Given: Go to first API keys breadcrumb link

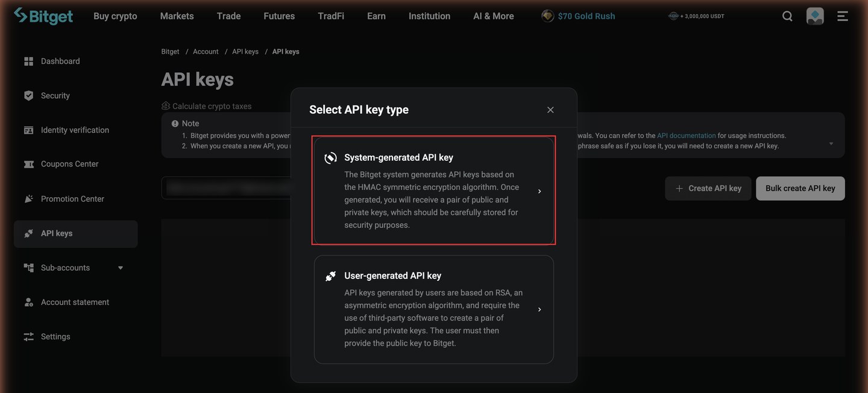Looking at the screenshot, I should click(245, 52).
